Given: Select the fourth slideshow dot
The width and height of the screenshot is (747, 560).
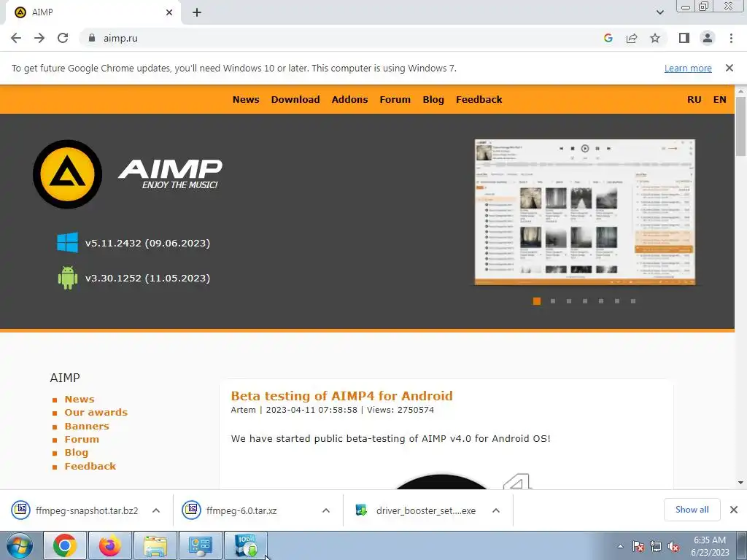Looking at the screenshot, I should (585, 301).
